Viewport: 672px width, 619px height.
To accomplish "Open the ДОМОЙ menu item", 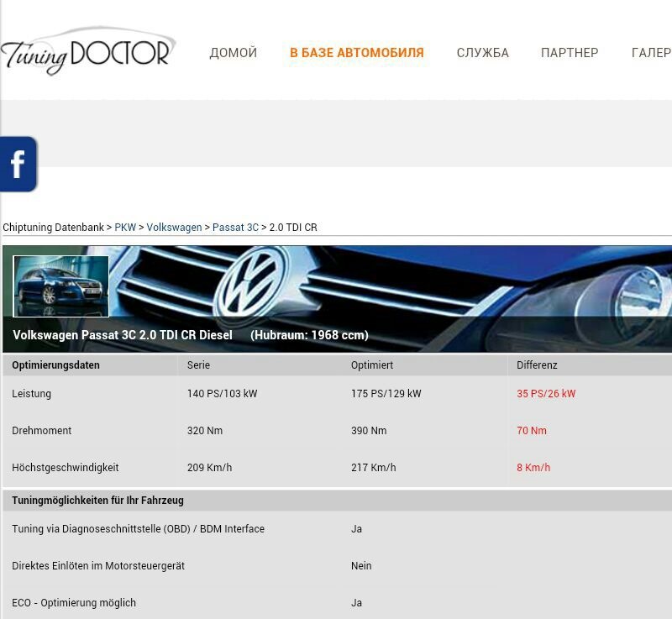I will (x=234, y=53).
